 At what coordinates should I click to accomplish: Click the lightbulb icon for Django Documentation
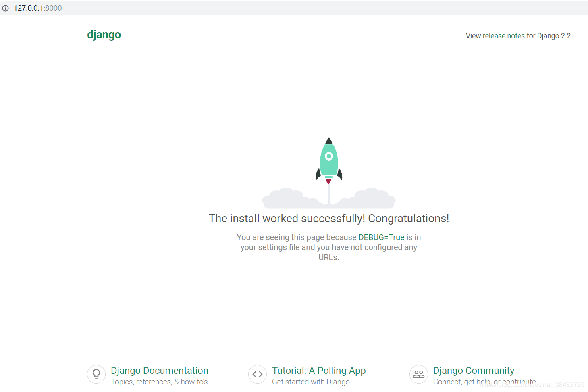(x=96, y=374)
